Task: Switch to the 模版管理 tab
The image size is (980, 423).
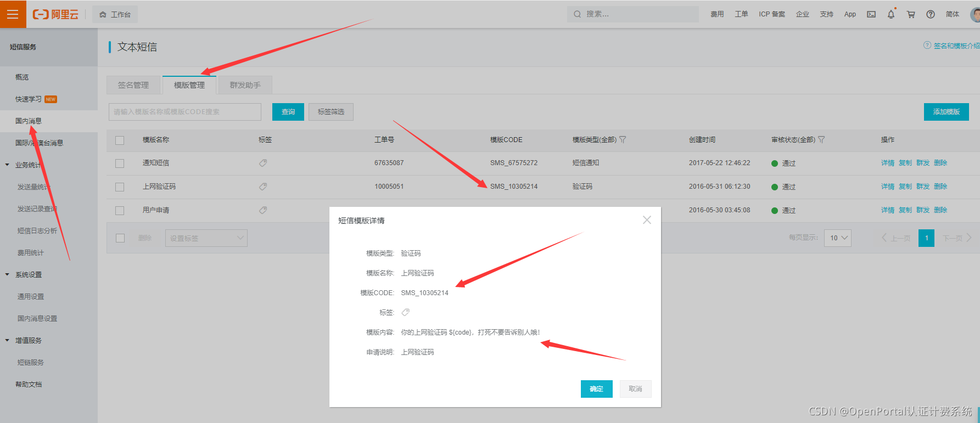Action: point(189,85)
